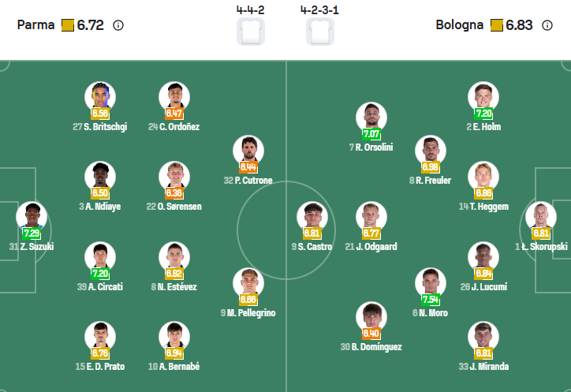Click the P. Cutrone name label
This screenshot has height=392, width=571.
(248, 181)
